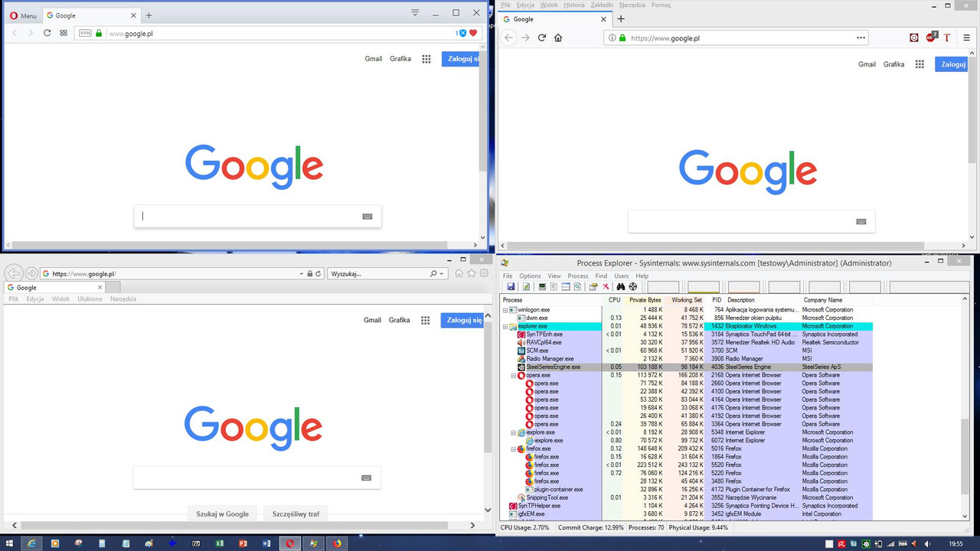Show site information icon in Firefox URL bar

[611, 37]
